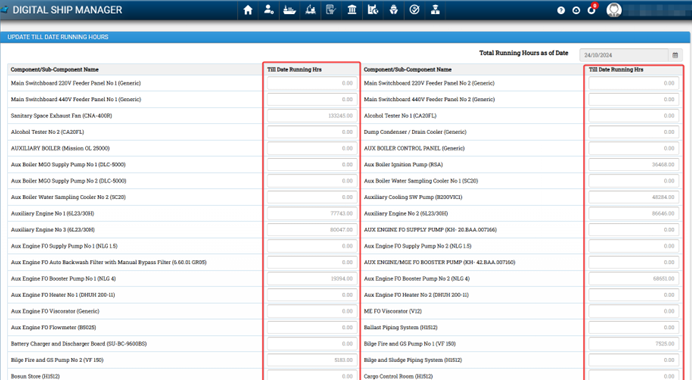Screen dimensions: 692x380
Task: Edit running hours for Dump Condenser / Drain Cooler
Action: coord(634,132)
